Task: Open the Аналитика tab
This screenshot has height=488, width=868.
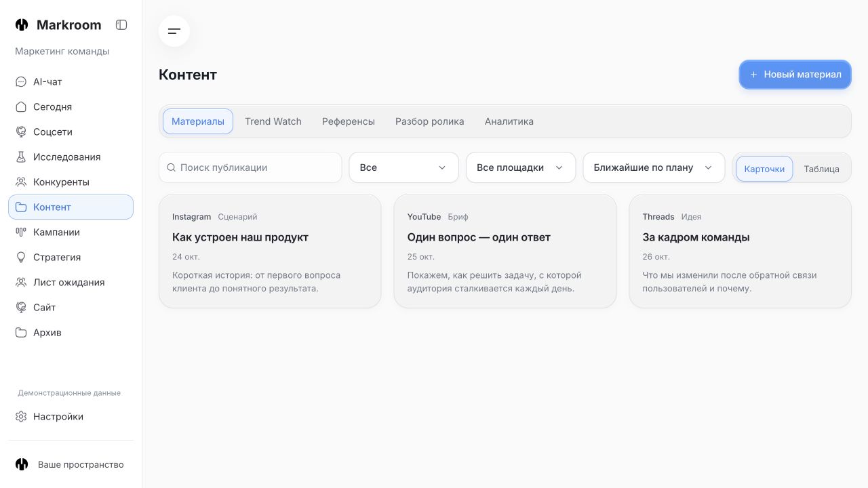Action: pos(509,121)
